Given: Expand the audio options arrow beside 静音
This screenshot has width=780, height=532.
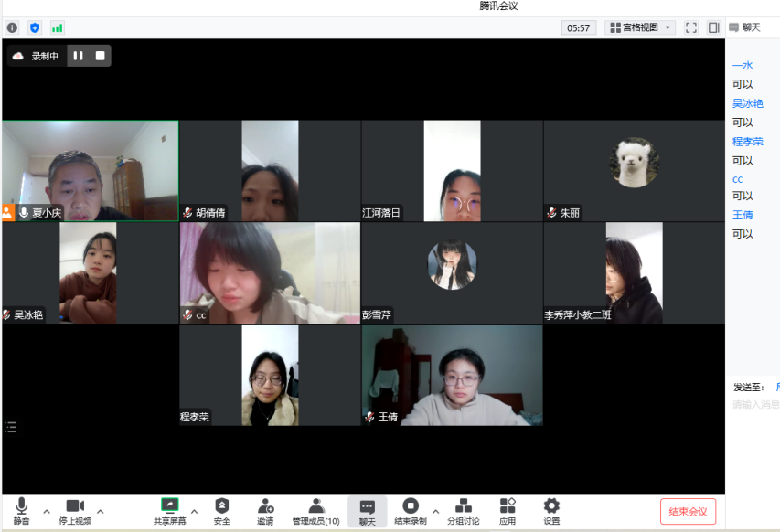Looking at the screenshot, I should click(47, 511).
